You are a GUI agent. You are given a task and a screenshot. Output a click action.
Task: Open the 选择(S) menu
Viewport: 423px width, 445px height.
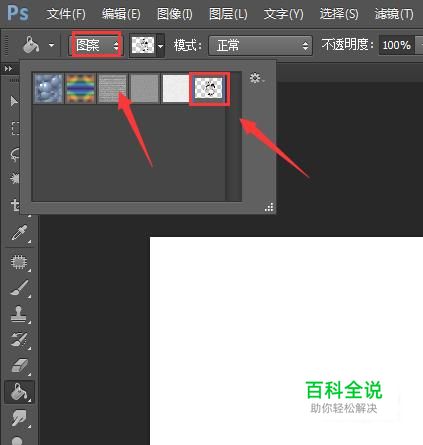339,14
